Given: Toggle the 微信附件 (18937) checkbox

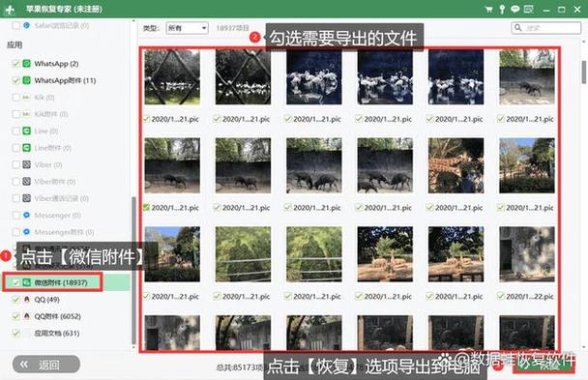Looking at the screenshot, I should (15, 282).
